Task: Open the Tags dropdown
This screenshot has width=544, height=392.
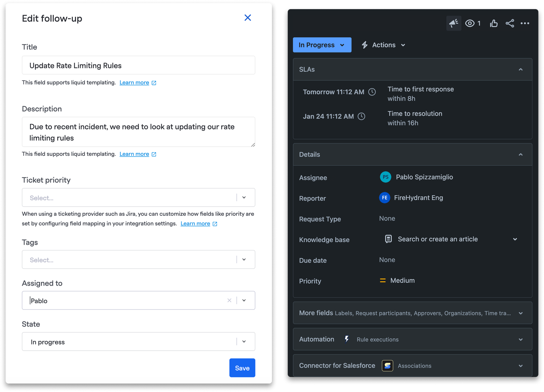Action: (x=138, y=260)
